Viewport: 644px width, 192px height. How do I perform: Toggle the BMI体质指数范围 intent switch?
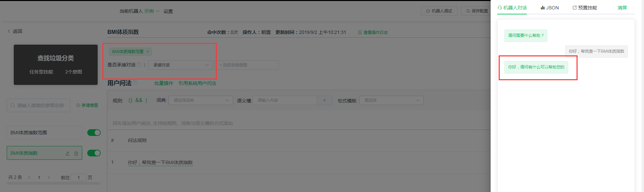click(x=94, y=133)
